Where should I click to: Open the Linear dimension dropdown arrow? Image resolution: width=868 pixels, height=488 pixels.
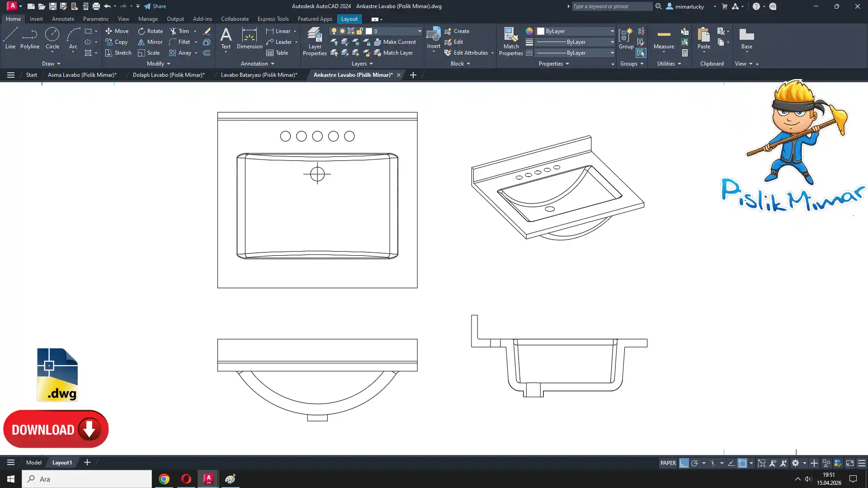(295, 31)
